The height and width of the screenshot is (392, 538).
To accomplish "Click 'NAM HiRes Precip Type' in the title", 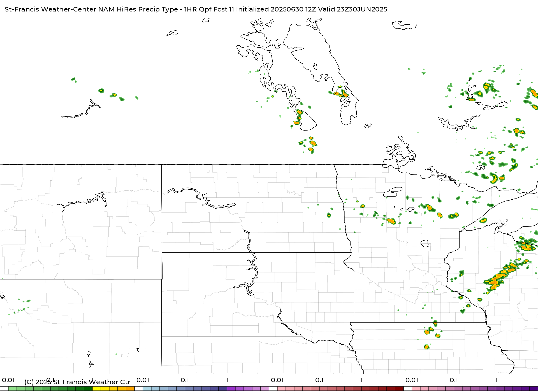I will [x=138, y=9].
